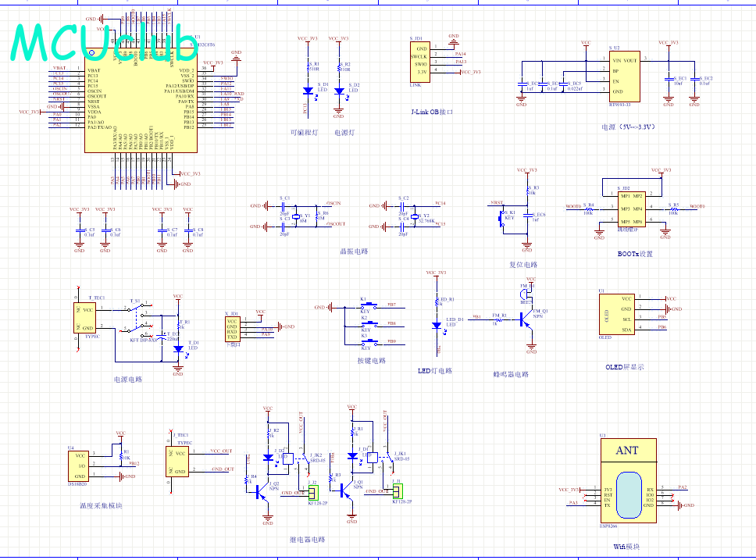Click the 'BOOTx设置' section label

click(x=635, y=254)
